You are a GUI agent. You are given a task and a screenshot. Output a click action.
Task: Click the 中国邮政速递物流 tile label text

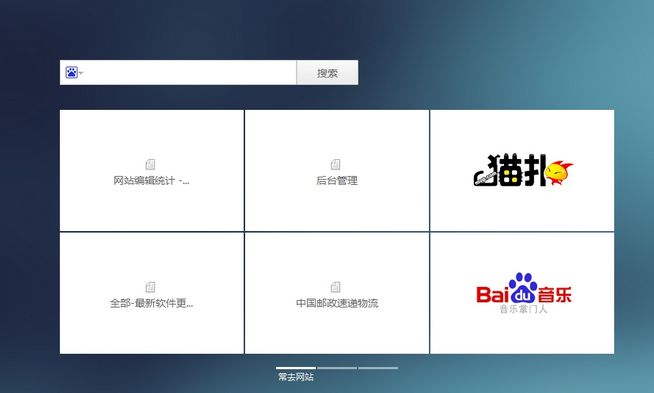point(337,303)
